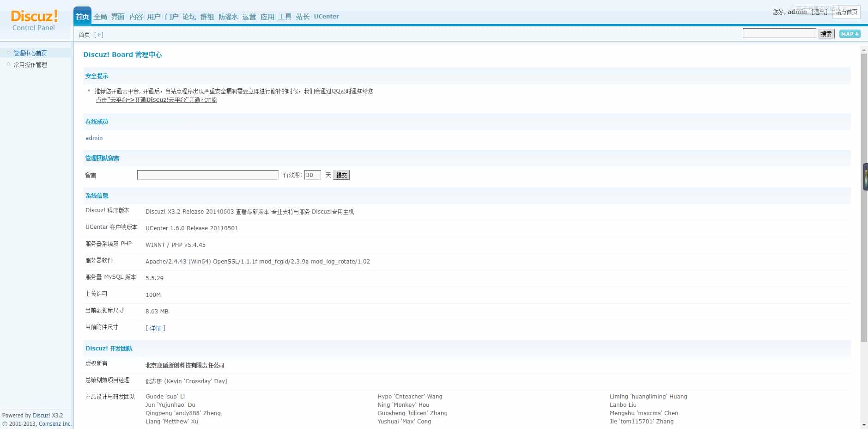868x429 pixels.
Task: Open the 用户 management tab
Action: tap(153, 17)
